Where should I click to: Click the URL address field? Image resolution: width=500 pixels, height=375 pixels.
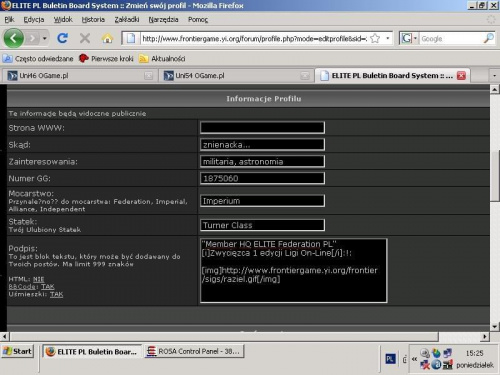(x=254, y=39)
